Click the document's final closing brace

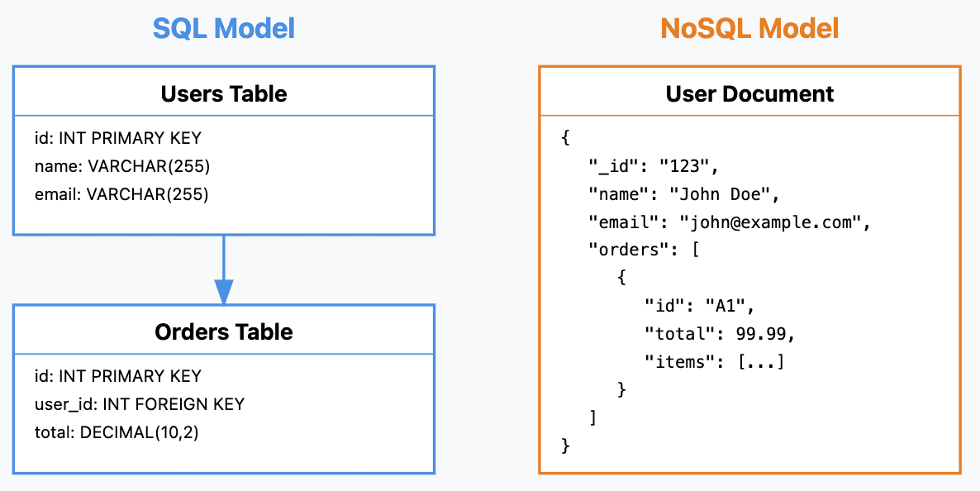(566, 446)
